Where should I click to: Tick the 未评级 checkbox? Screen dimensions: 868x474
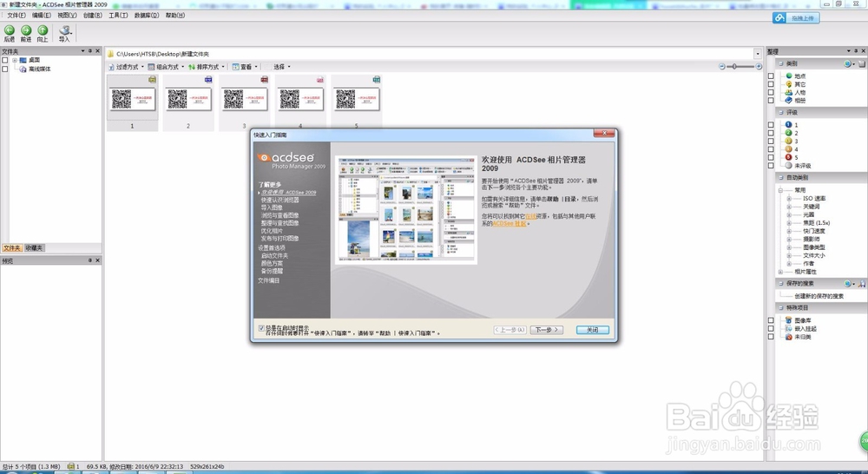(771, 166)
